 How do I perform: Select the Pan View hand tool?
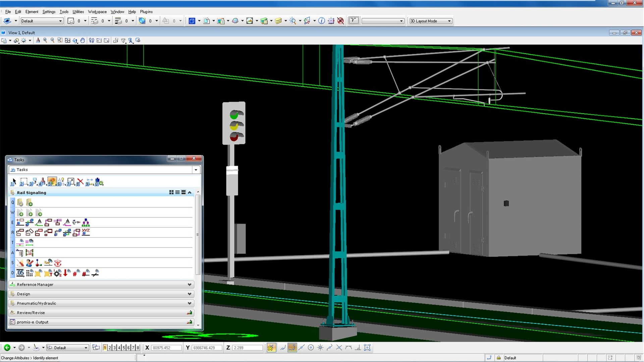click(x=83, y=40)
